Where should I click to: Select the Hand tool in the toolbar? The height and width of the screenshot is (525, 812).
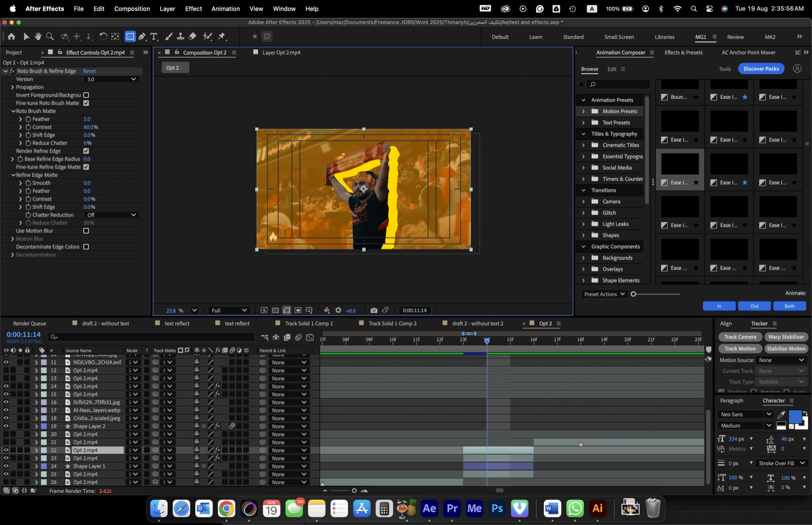pyautogui.click(x=38, y=37)
